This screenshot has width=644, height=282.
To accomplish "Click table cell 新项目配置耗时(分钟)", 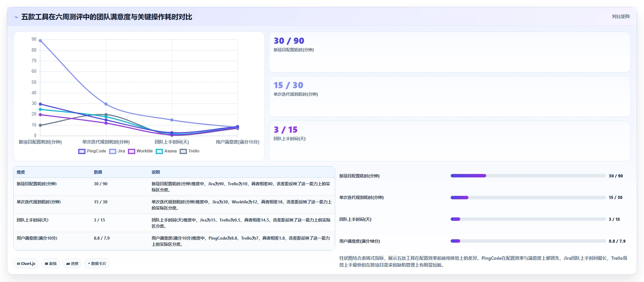I will click(x=37, y=184).
